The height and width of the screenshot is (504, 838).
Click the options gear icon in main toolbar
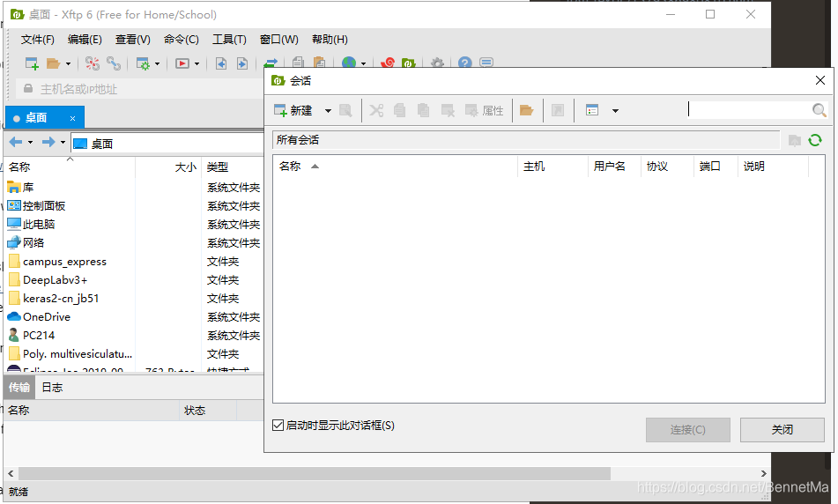coord(437,63)
